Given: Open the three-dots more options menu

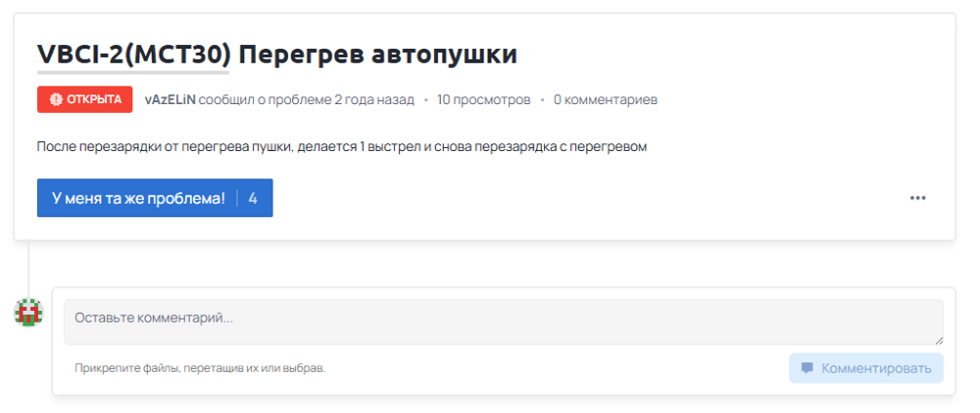Looking at the screenshot, I should click(917, 197).
